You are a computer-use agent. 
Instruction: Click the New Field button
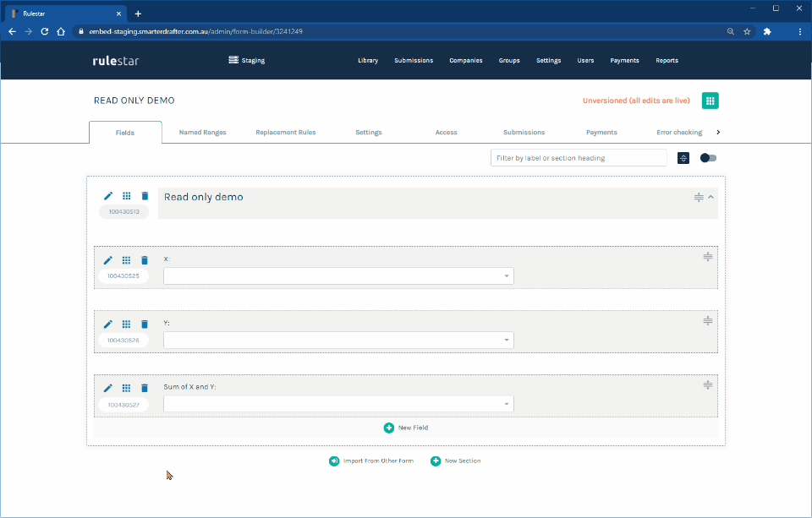pyautogui.click(x=406, y=428)
